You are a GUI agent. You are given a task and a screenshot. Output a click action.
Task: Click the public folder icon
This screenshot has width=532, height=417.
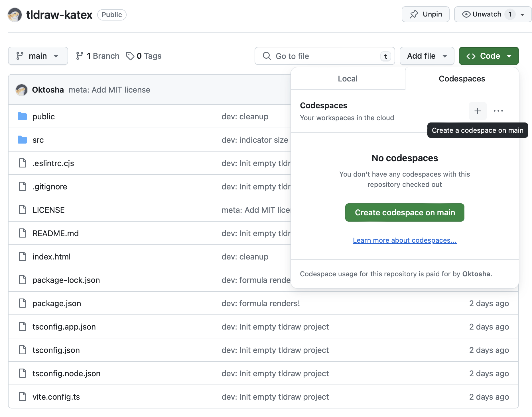pyautogui.click(x=22, y=116)
